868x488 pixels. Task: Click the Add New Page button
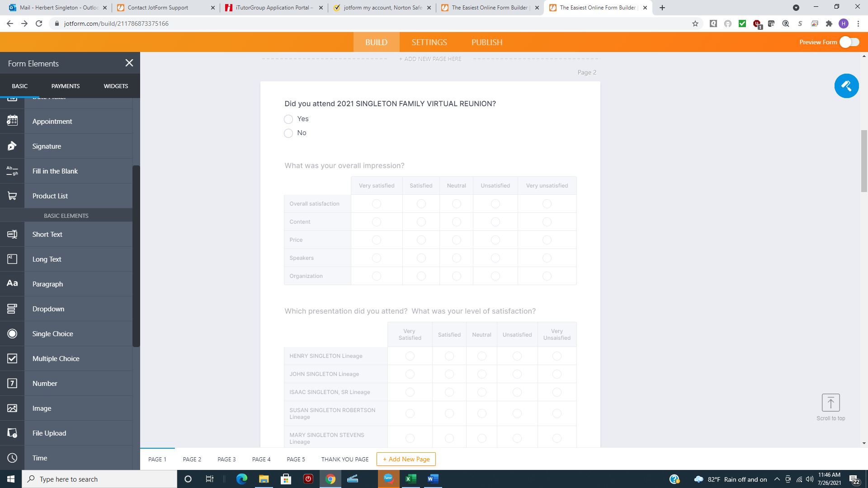pyautogui.click(x=406, y=459)
